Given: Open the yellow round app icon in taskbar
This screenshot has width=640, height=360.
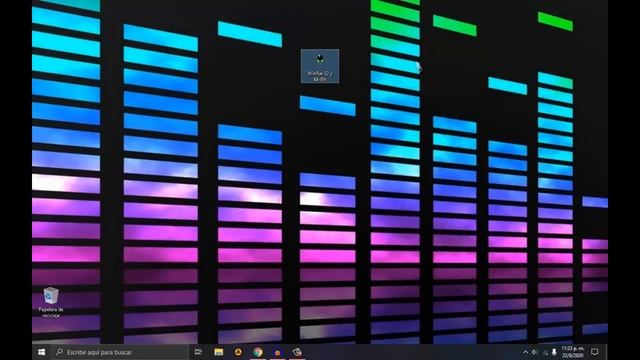Looking at the screenshot, I should coord(238,352).
